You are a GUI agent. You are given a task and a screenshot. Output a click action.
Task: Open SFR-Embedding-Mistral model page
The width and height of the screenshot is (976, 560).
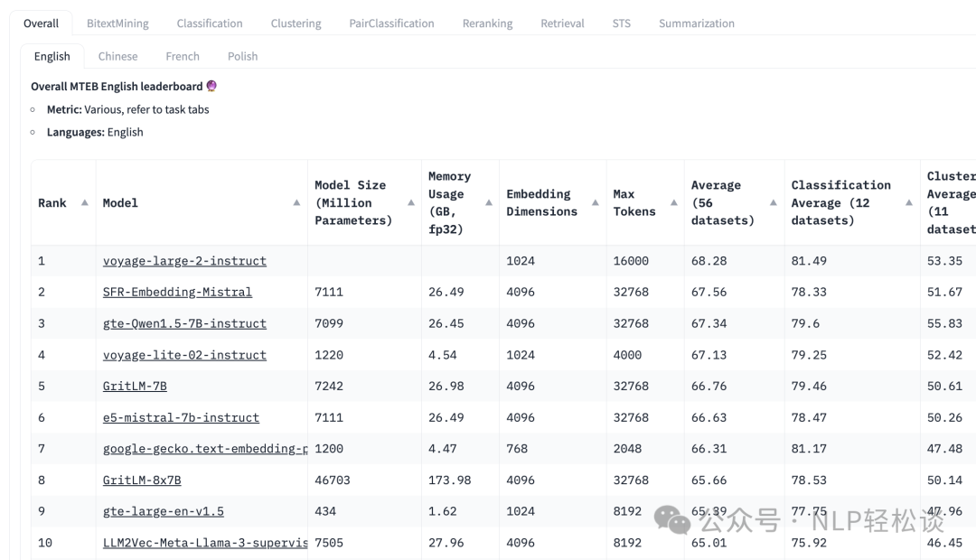177,293
